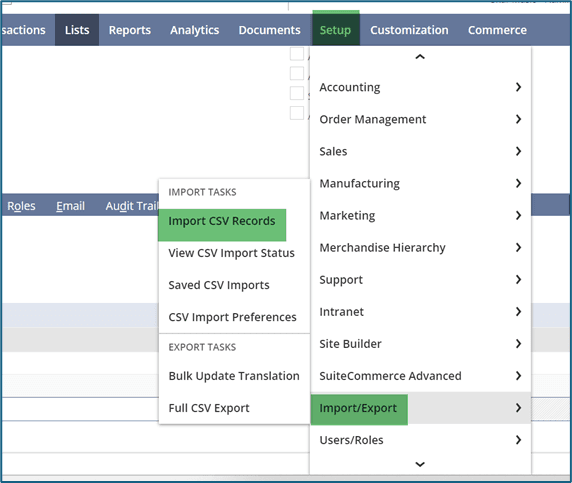This screenshot has width=572, height=483.
Task: Switch to the Email subtab
Action: 70,206
